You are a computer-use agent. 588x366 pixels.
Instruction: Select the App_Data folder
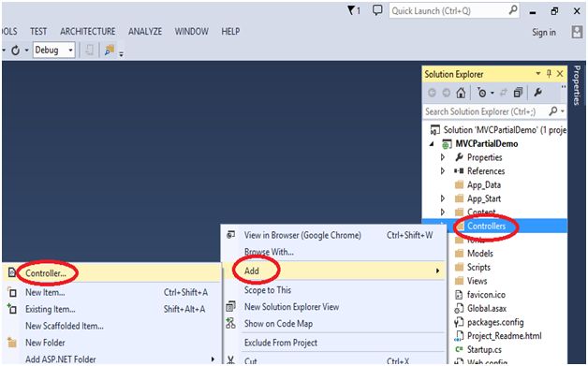[484, 185]
